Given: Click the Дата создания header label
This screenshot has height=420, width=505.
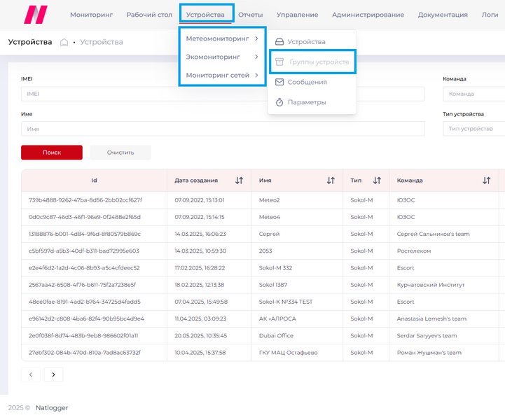Looking at the screenshot, I should (196, 181).
